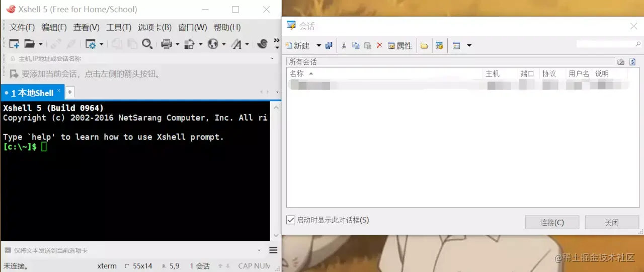644x272 pixels.
Task: Expand the 新建 dropdown arrow in Sessions dialog
Action: click(318, 46)
